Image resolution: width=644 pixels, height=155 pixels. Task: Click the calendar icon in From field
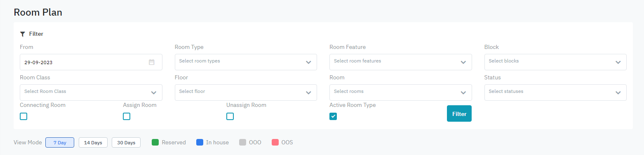tap(151, 62)
